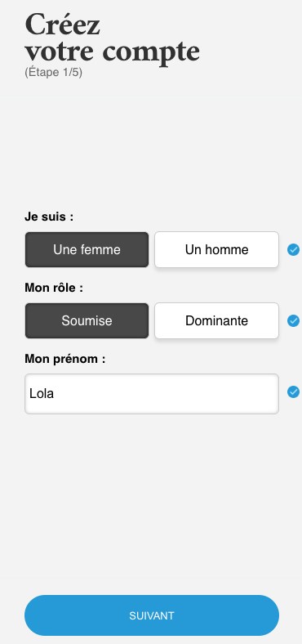Click the blue checkmark beside first name field
Viewport: 302px width, 644px height.
[293, 392]
